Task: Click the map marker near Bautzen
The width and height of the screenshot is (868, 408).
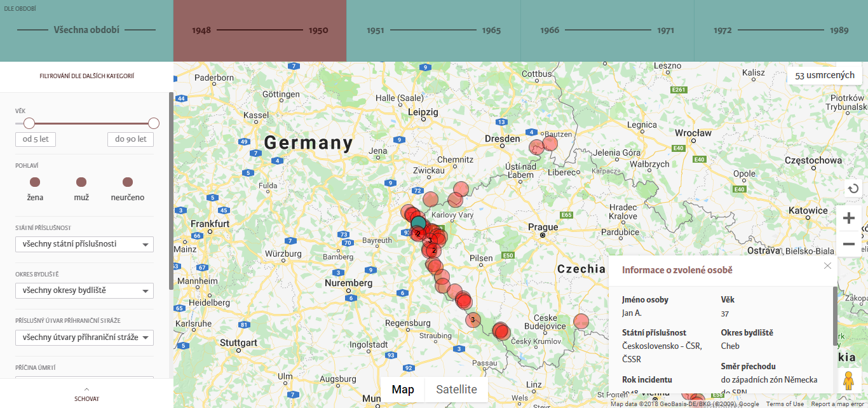Action: [550, 143]
